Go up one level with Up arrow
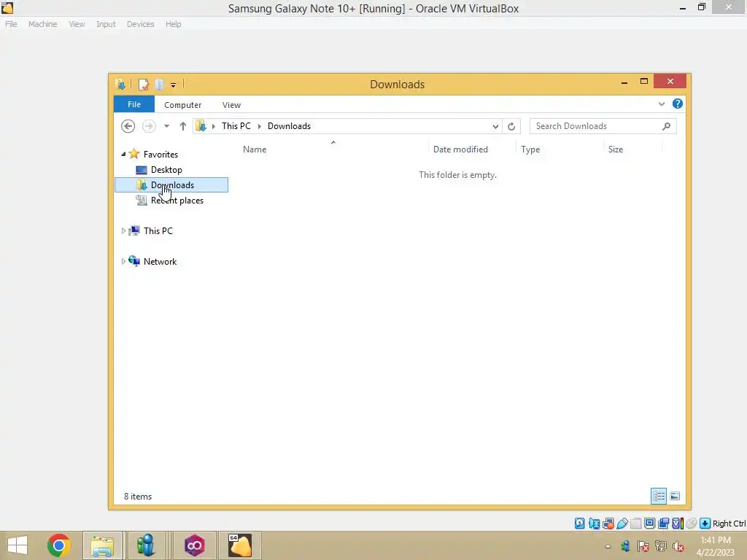 coord(183,126)
